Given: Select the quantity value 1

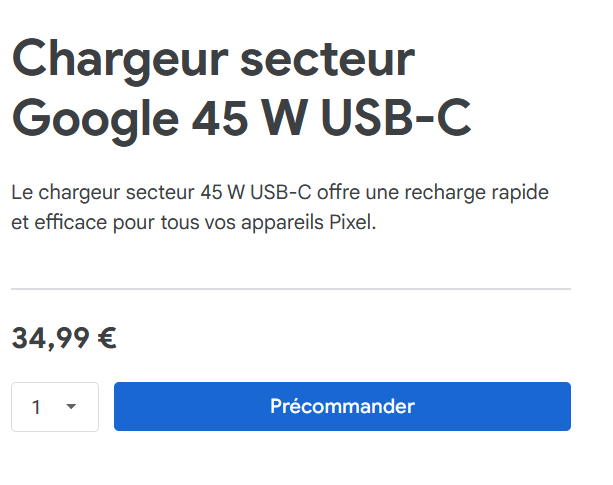Looking at the screenshot, I should (37, 407).
